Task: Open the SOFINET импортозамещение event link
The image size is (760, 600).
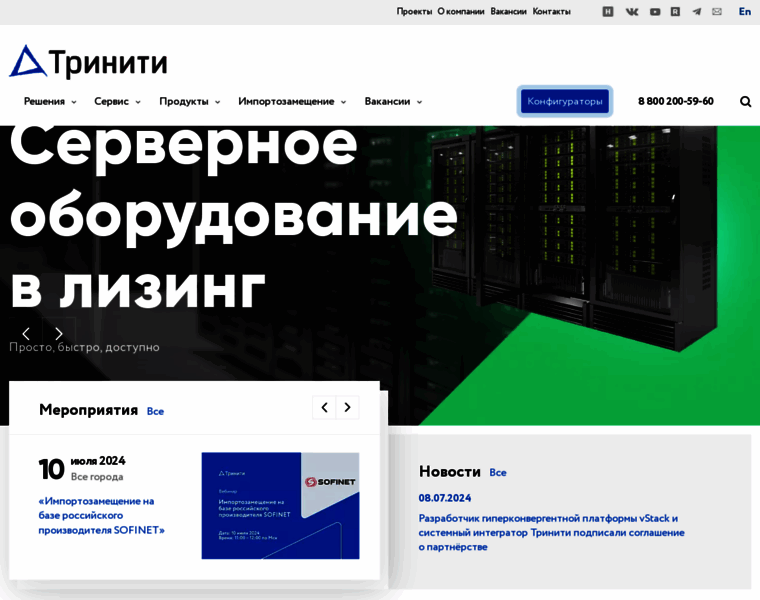Action: click(101, 515)
